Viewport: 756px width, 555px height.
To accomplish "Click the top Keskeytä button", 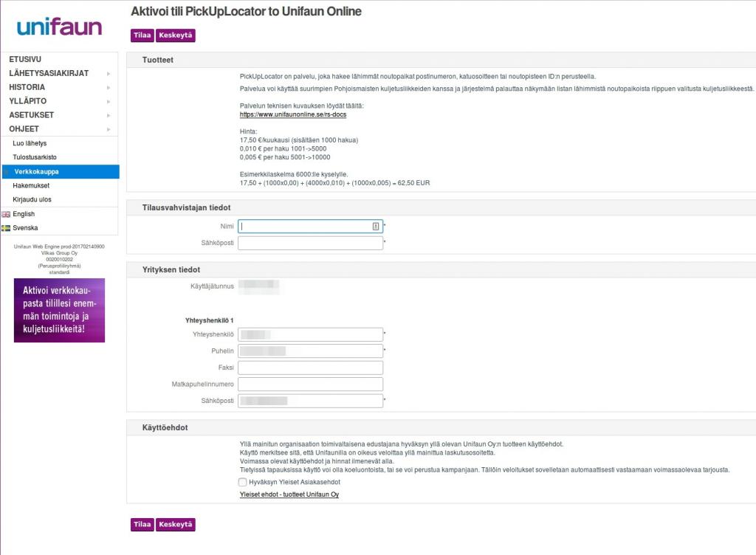I will pyautogui.click(x=176, y=35).
